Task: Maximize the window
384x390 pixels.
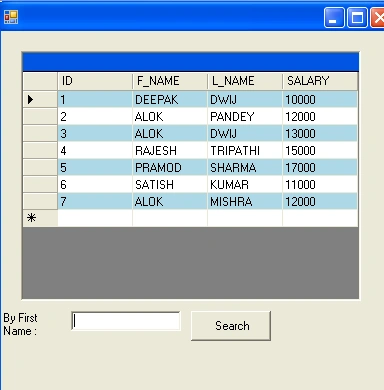Action: 357,17
